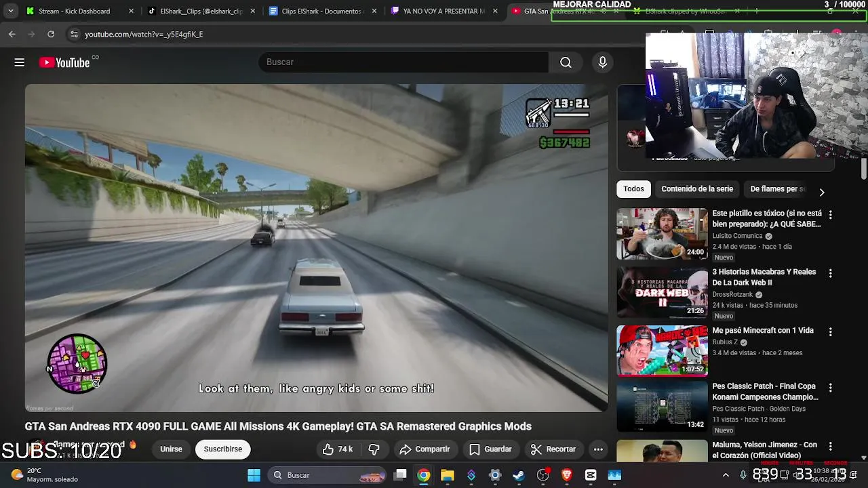Select the Todos filter chip
This screenshot has width=868, height=488.
point(633,189)
